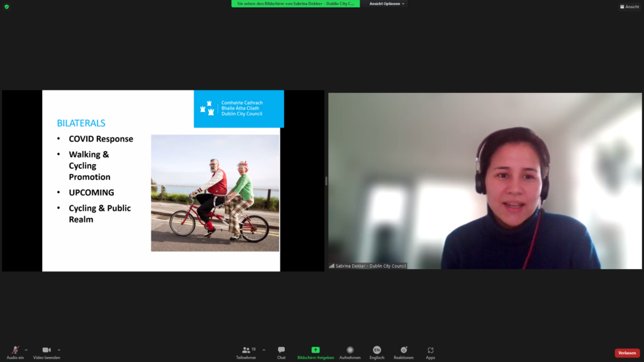Expand the arrow beside Teilnehmer
Image resolution: width=644 pixels, height=362 pixels.
(264, 350)
